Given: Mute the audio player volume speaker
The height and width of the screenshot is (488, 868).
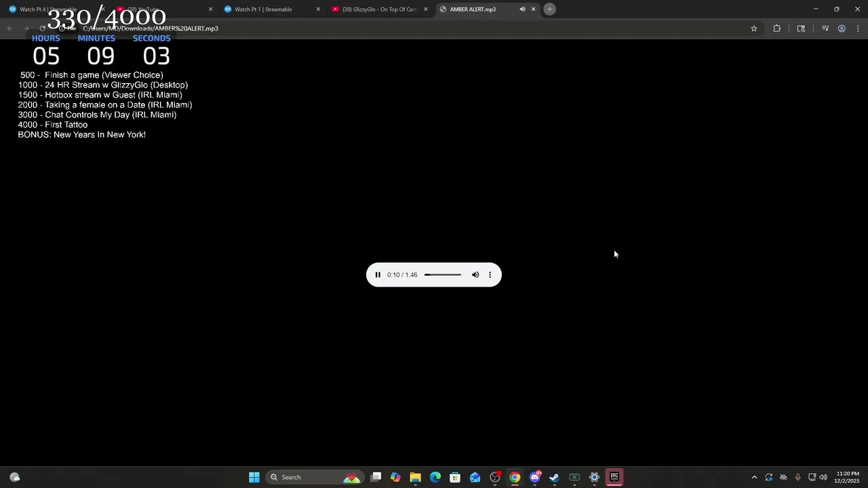Looking at the screenshot, I should coord(475,274).
